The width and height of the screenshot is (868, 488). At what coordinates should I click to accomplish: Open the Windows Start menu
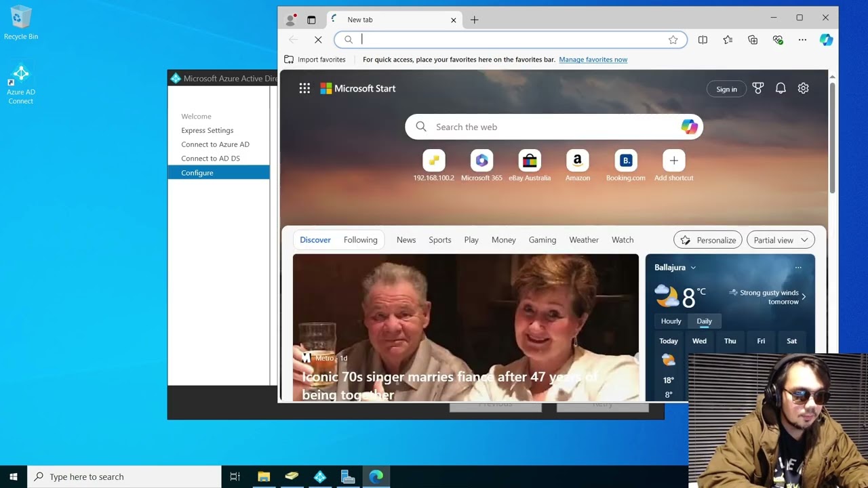point(14,476)
